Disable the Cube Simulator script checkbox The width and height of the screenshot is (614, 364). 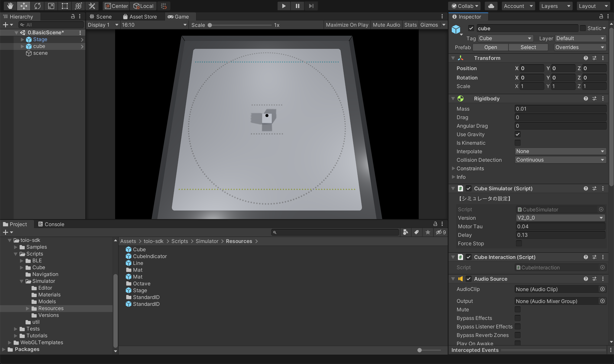pyautogui.click(x=469, y=188)
